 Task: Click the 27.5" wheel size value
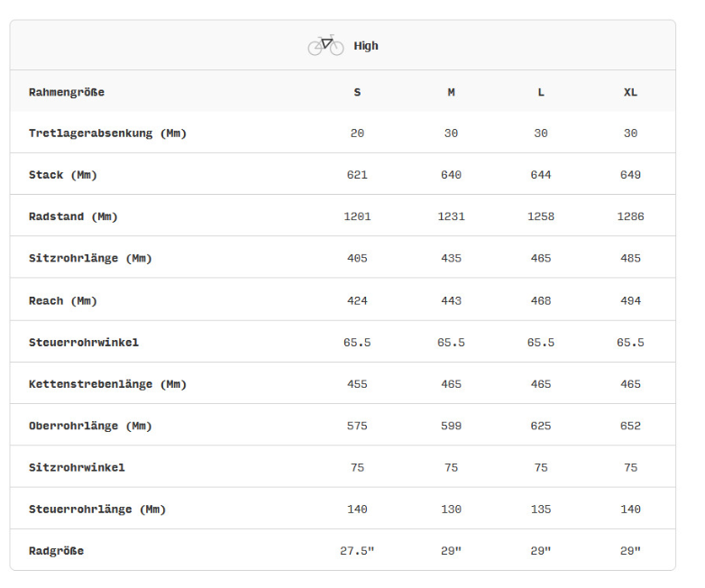[357, 551]
